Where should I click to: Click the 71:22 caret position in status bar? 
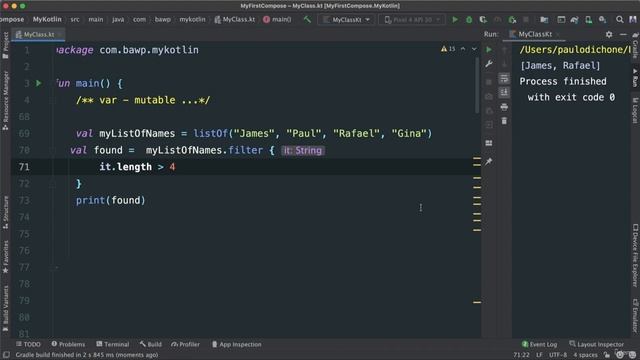[521, 355]
